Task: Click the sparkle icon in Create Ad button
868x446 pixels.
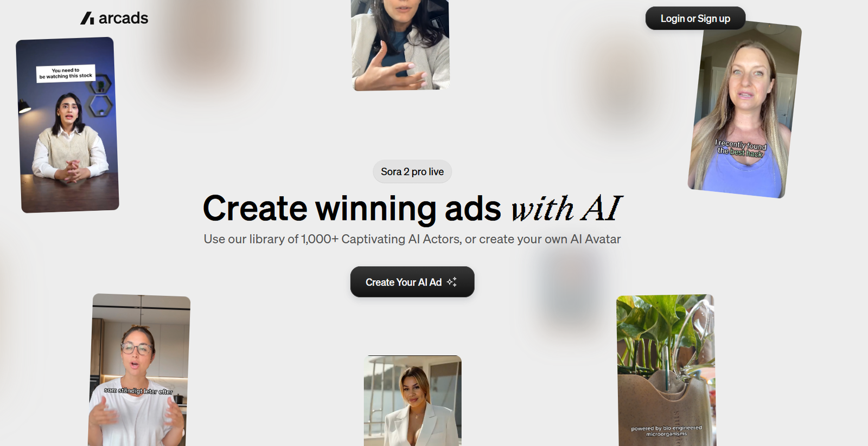Action: pyautogui.click(x=451, y=282)
